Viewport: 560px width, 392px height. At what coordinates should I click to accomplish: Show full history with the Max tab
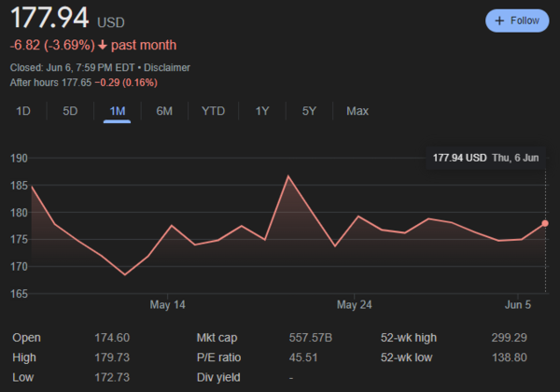[357, 111]
